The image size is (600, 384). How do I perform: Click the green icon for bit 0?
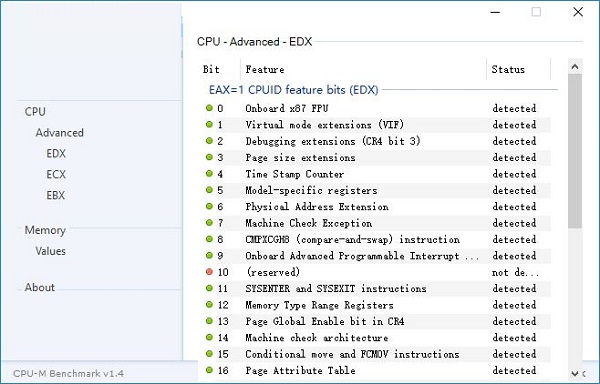209,108
